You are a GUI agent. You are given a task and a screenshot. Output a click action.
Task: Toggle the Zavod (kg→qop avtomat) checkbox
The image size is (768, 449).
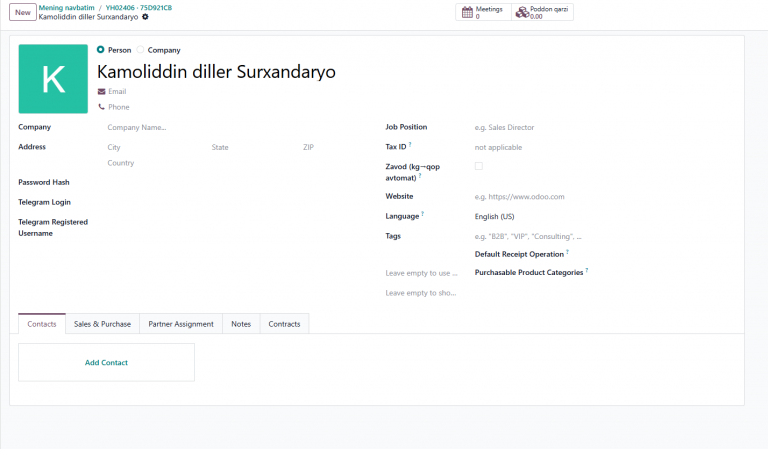coord(479,166)
